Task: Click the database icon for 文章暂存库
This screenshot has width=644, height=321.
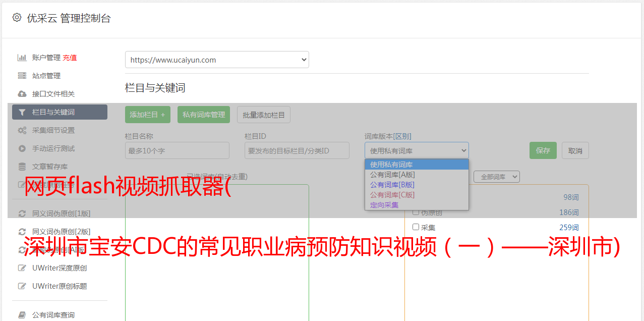Action: coord(22,167)
